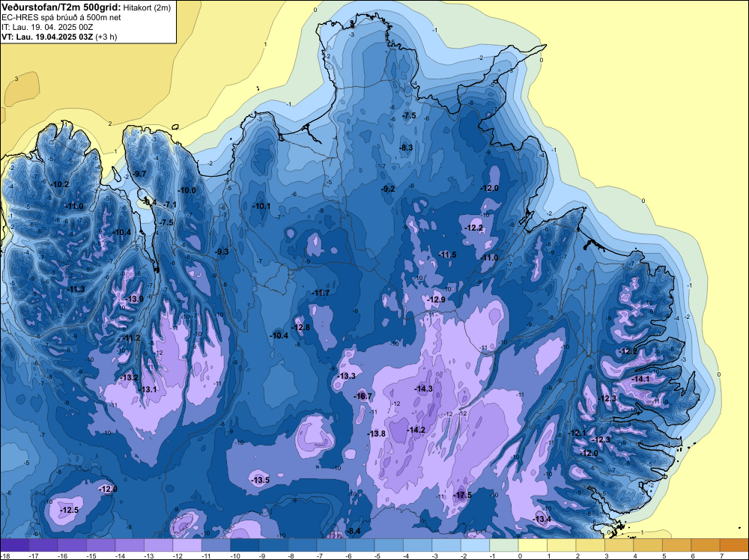This screenshot has width=749, height=560.
Task: Click the -11.2 temperature label
Action: coord(132,338)
